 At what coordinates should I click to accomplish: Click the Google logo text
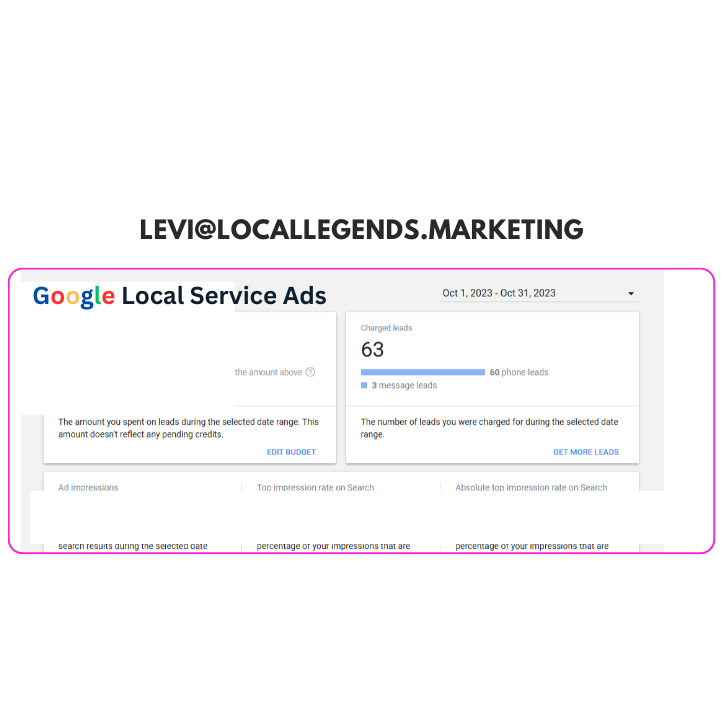pyautogui.click(x=74, y=296)
